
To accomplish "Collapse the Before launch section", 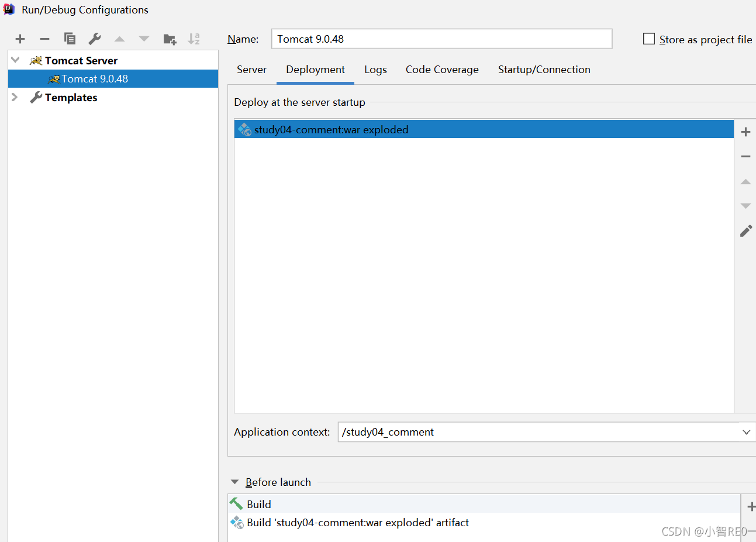I will click(235, 482).
